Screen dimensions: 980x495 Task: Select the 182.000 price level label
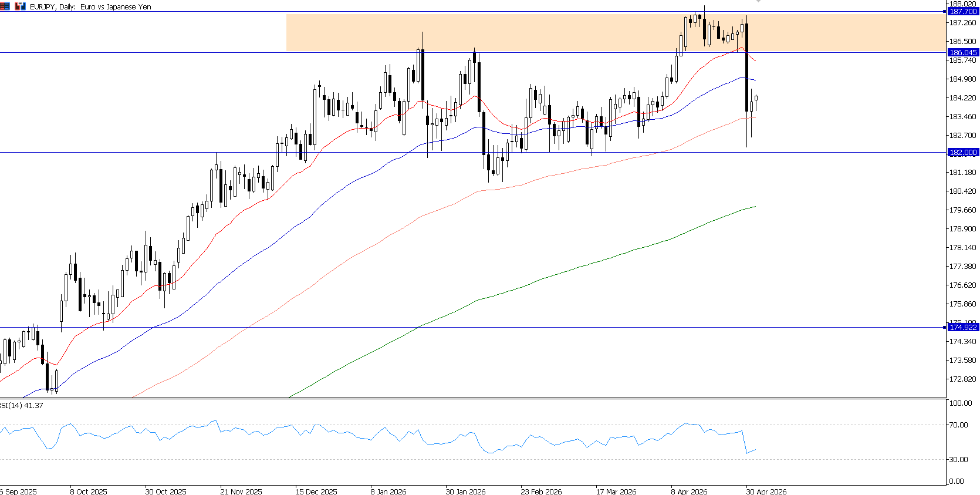point(962,153)
